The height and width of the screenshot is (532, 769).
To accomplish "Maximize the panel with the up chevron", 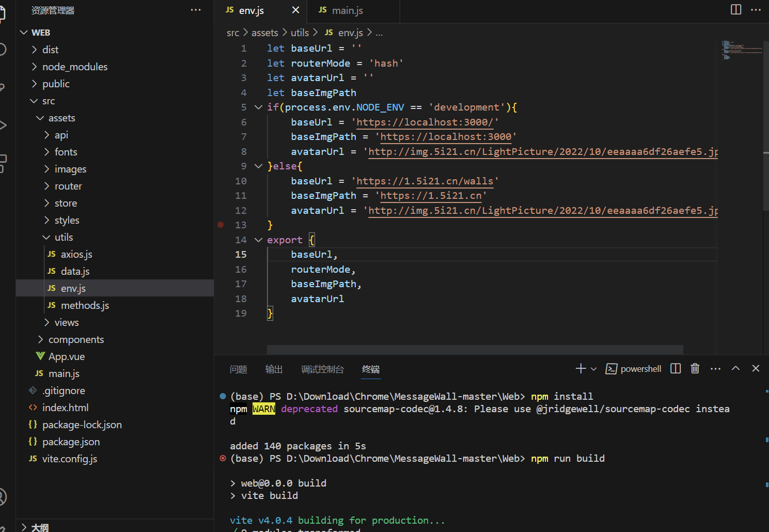I will [736, 368].
